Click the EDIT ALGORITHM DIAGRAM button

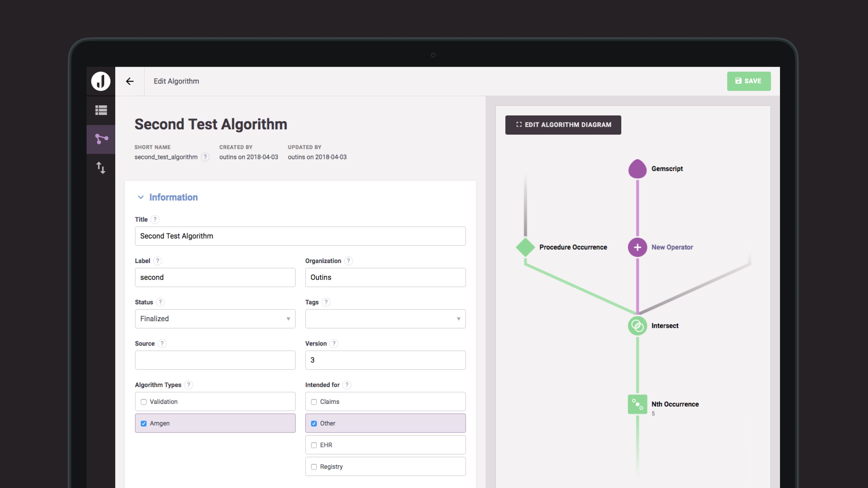563,125
